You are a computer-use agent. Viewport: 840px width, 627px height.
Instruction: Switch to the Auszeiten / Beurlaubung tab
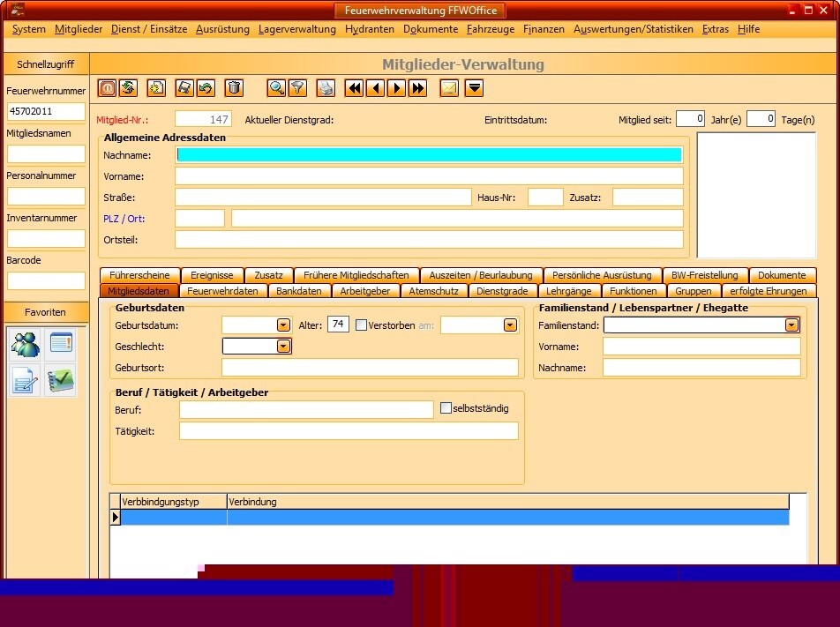pos(481,275)
